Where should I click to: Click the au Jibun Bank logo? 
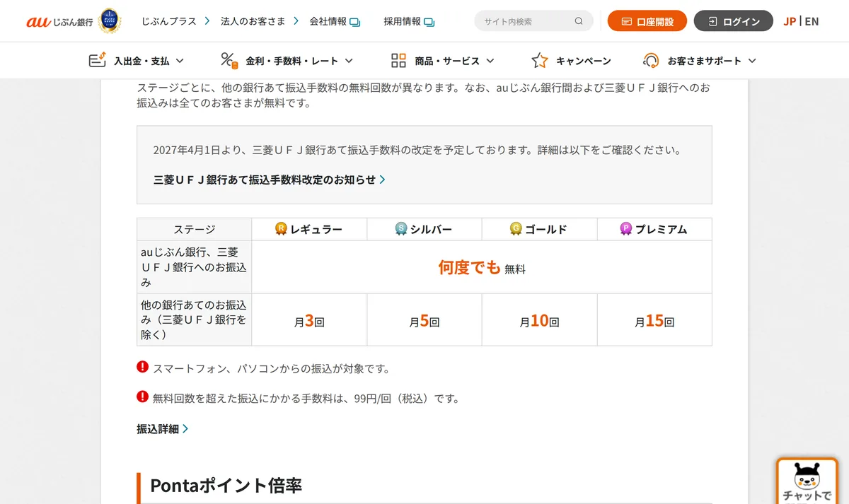pyautogui.click(x=60, y=21)
